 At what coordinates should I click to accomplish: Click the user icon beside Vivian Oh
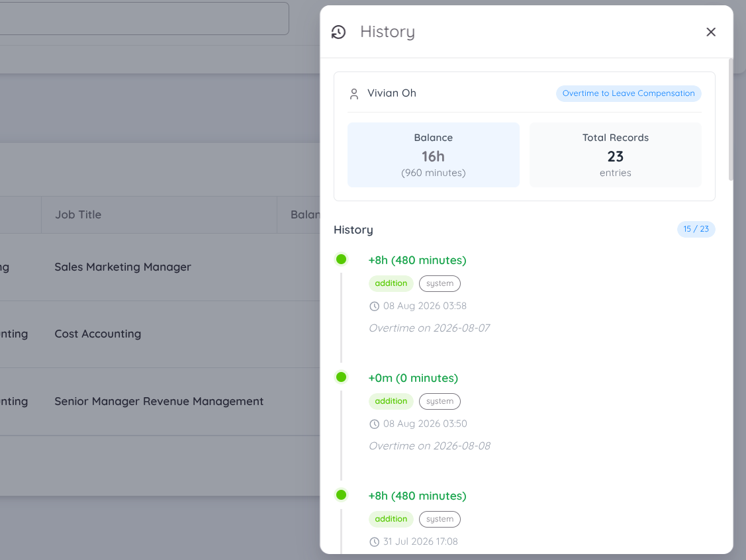click(354, 94)
